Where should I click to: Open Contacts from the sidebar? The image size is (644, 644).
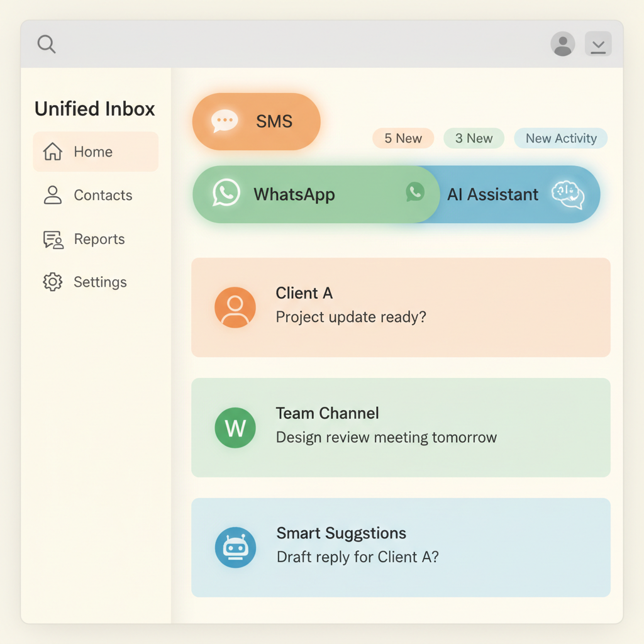96,195
